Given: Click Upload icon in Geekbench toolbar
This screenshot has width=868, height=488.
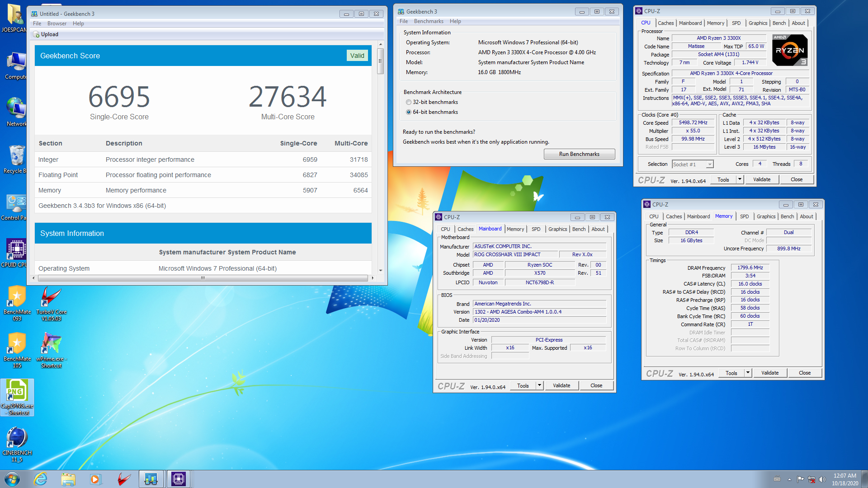Looking at the screenshot, I should coord(36,34).
